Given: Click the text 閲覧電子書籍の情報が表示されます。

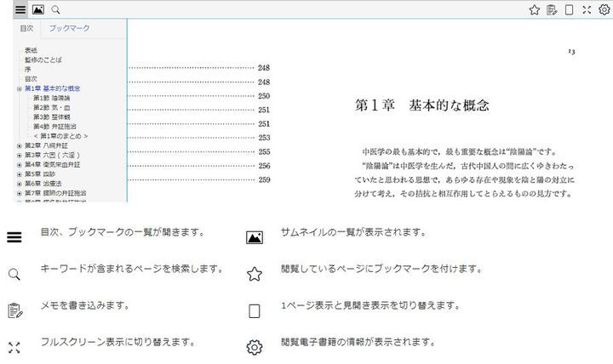Looking at the screenshot, I should (358, 342).
